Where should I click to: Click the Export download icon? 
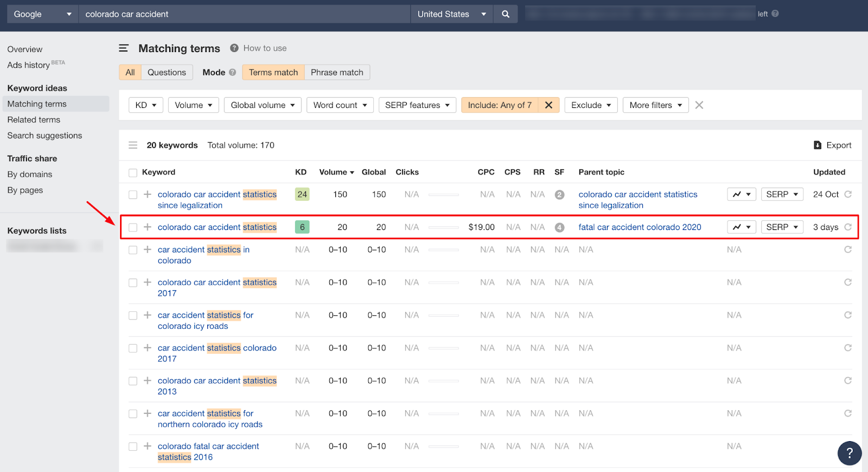(x=818, y=145)
